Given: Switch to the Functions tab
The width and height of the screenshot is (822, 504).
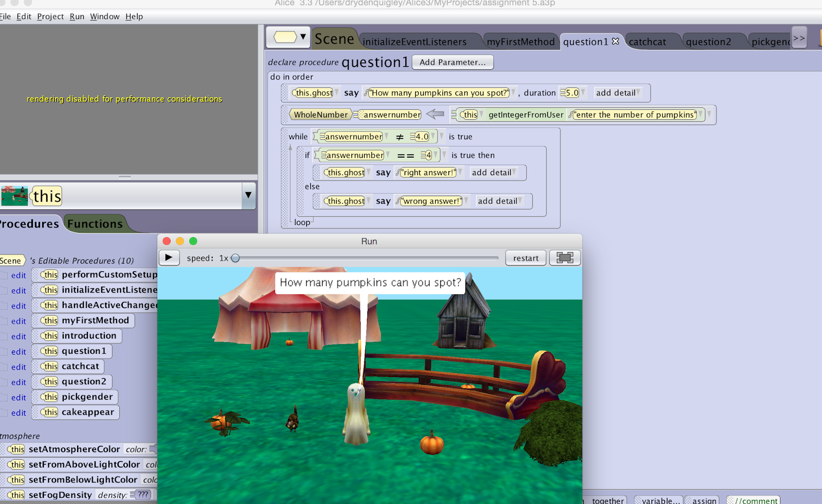Looking at the screenshot, I should coord(95,224).
